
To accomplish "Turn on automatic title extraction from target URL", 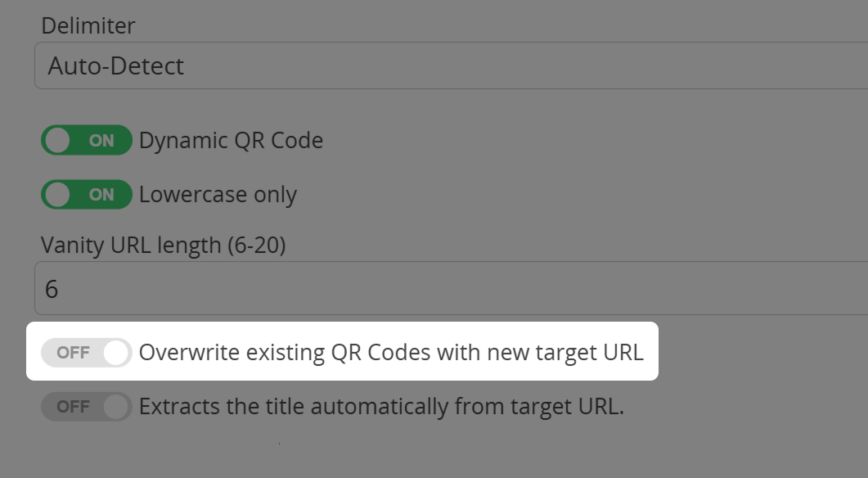I will pos(86,406).
